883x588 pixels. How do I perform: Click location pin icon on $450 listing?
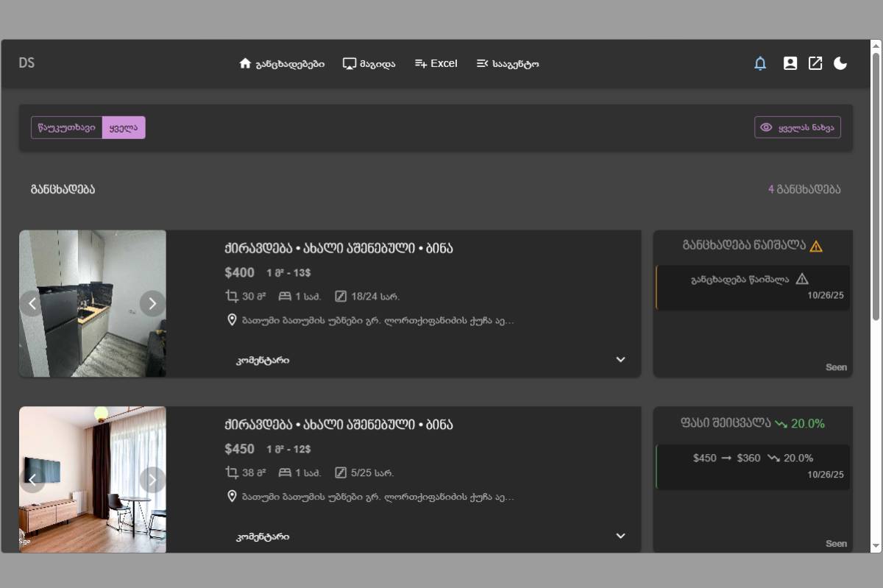pos(232,497)
